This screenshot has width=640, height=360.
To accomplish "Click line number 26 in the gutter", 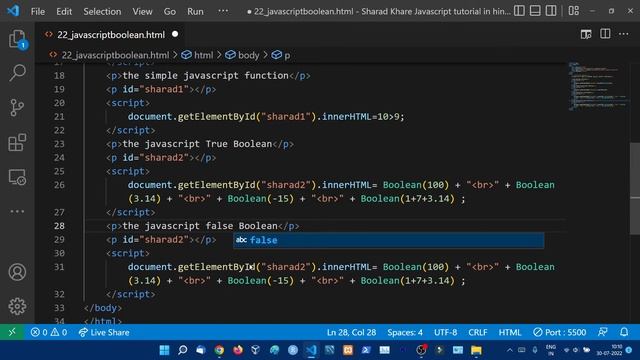I will coord(59,185).
